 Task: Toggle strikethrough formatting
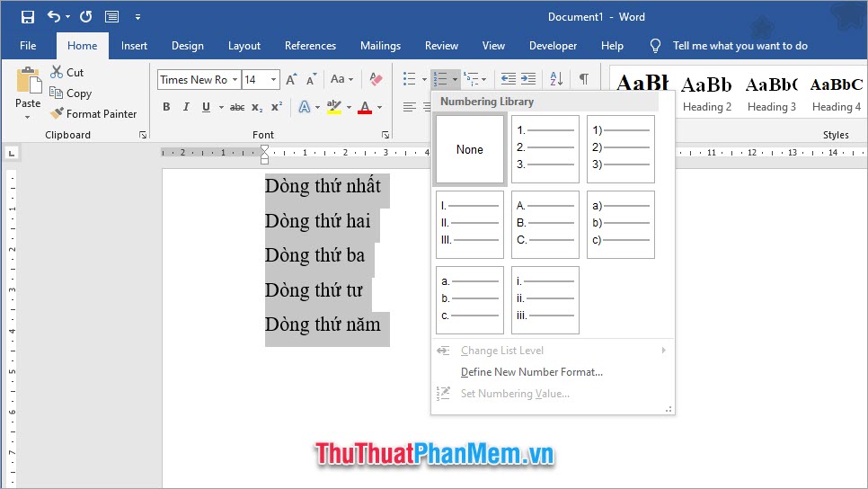click(x=237, y=108)
